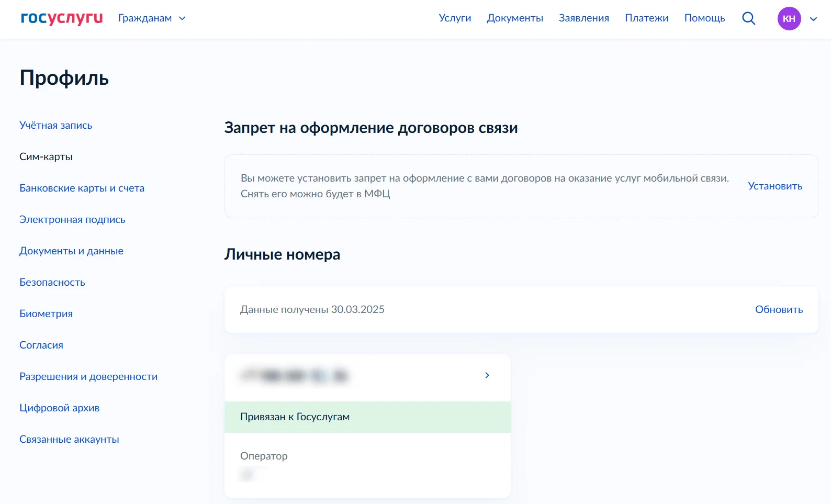831x504 pixels.
Task: Open Услуги in top navigation
Action: (455, 18)
